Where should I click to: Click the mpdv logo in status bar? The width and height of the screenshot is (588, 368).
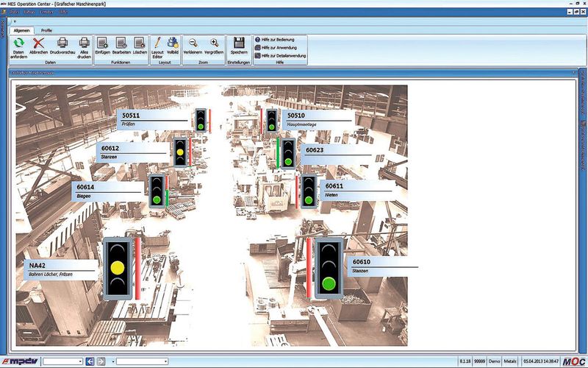pos(20,361)
